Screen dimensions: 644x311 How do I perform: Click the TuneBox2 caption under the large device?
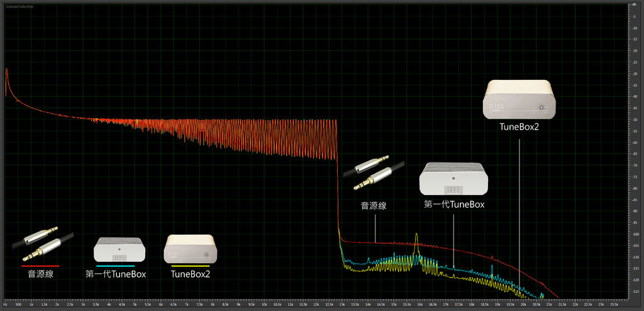coord(519,127)
